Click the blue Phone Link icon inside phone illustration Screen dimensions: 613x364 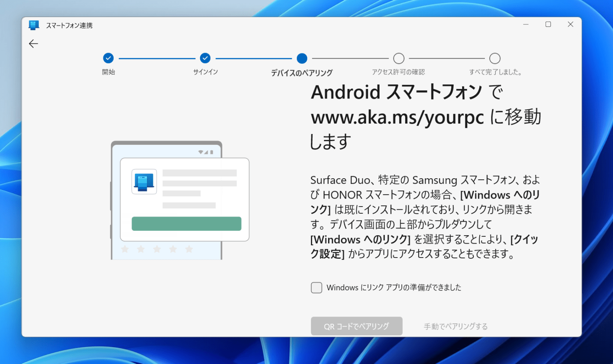pos(144,181)
